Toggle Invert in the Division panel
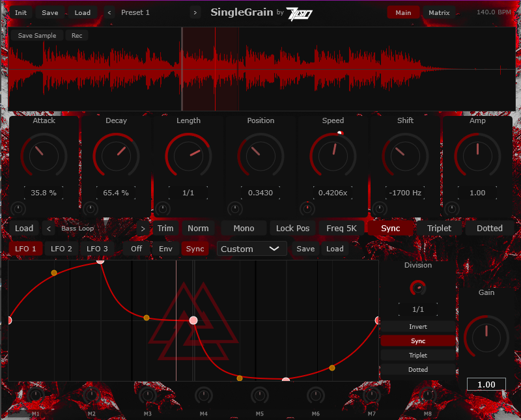The height and width of the screenshot is (420, 521). coord(417,326)
